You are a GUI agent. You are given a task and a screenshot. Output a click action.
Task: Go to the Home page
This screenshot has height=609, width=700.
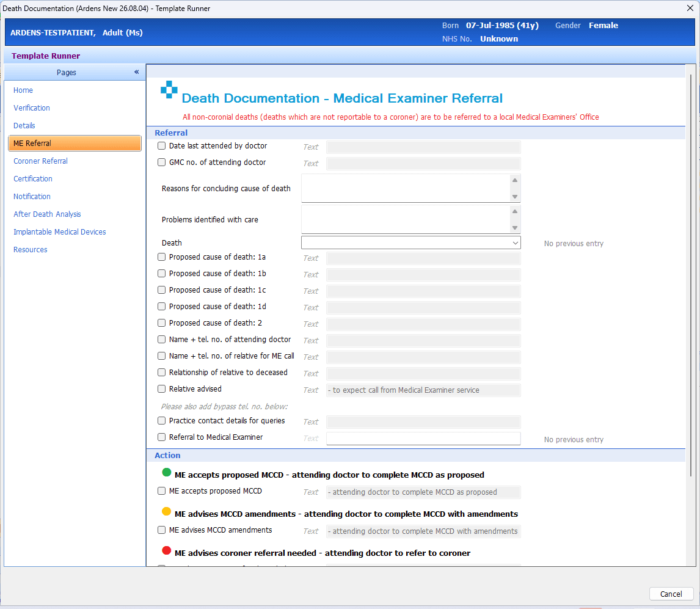(23, 90)
